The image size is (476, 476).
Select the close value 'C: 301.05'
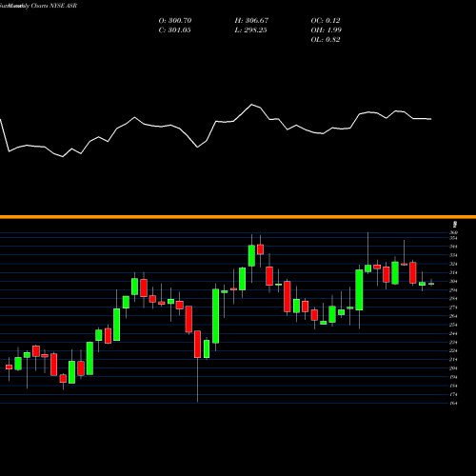(174, 30)
